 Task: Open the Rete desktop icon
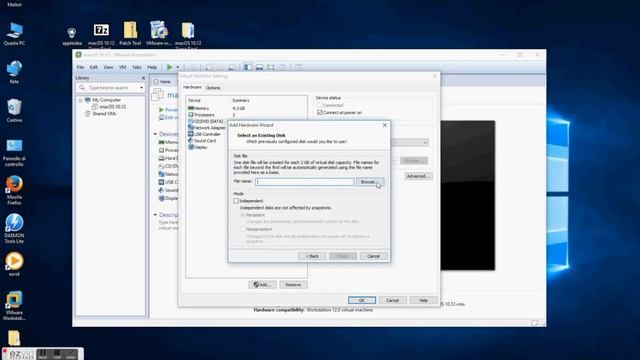(x=14, y=72)
